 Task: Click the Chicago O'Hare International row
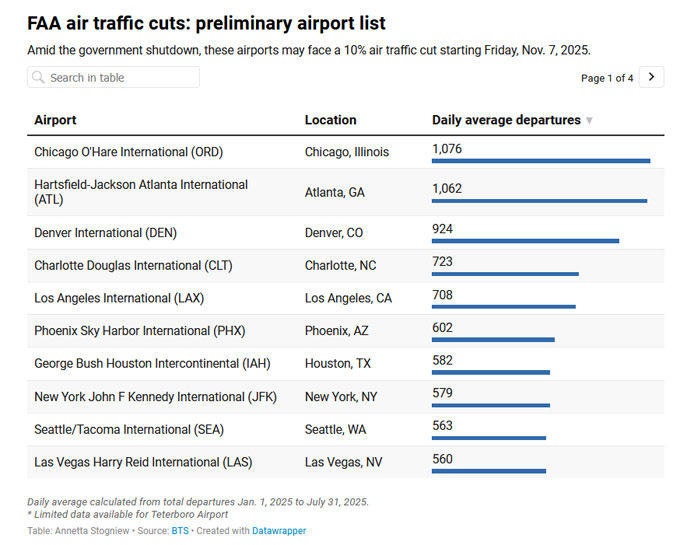tap(128, 152)
